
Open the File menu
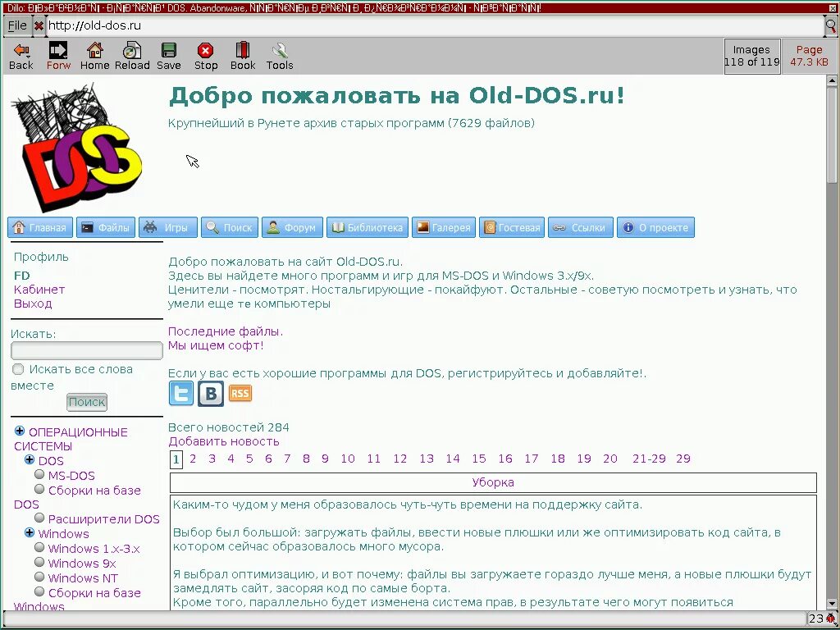17,25
